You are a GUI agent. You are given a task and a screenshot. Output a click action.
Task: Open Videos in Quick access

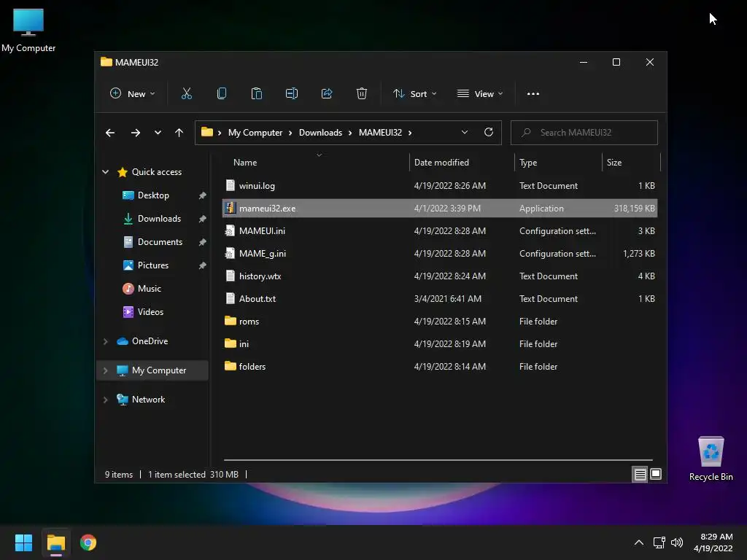(150, 312)
